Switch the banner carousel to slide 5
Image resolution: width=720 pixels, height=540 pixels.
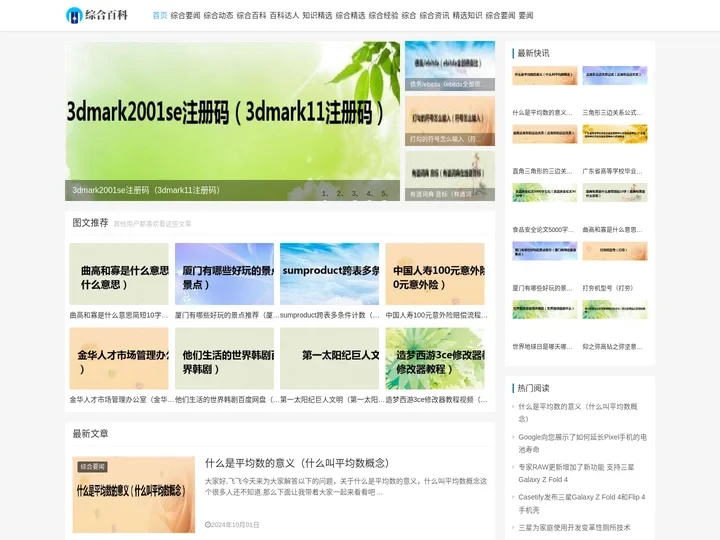[x=385, y=193]
